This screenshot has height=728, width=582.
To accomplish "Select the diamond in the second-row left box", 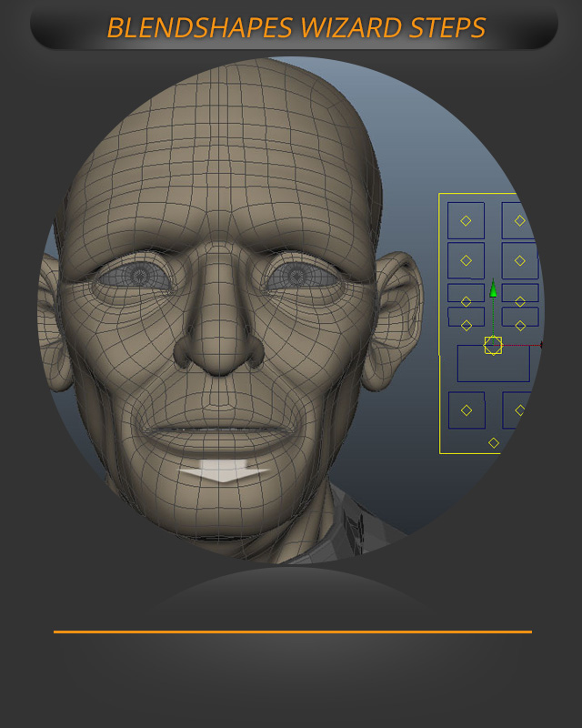I will coord(466,261).
